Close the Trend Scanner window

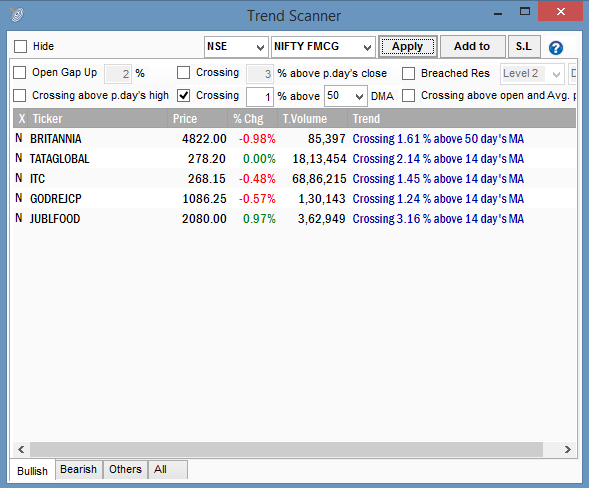[x=560, y=12]
